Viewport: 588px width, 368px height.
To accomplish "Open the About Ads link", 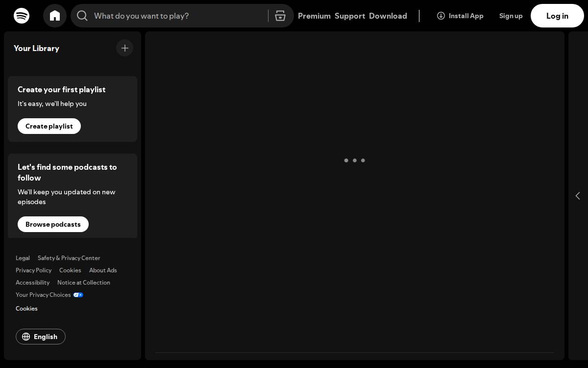I will coord(103,270).
